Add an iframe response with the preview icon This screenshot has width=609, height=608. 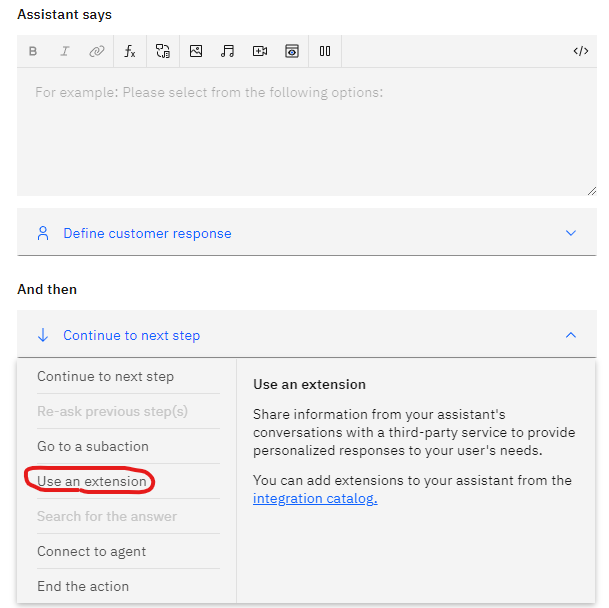292,51
